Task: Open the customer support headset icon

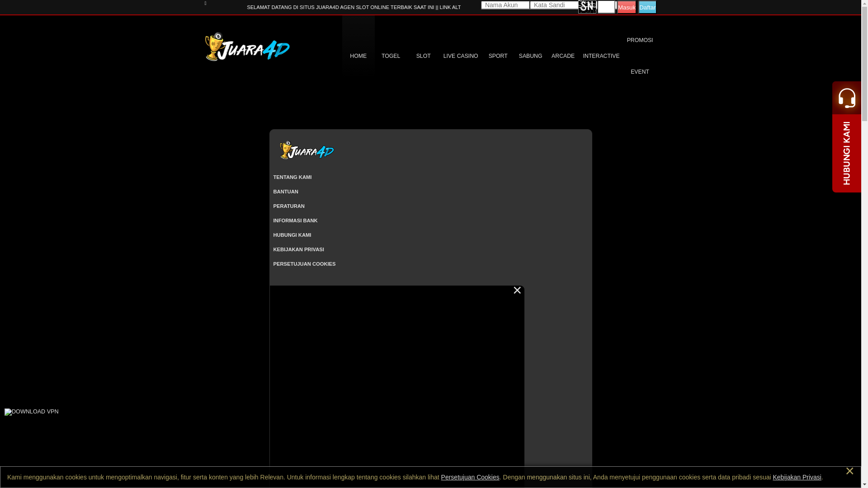Action: pos(847,98)
